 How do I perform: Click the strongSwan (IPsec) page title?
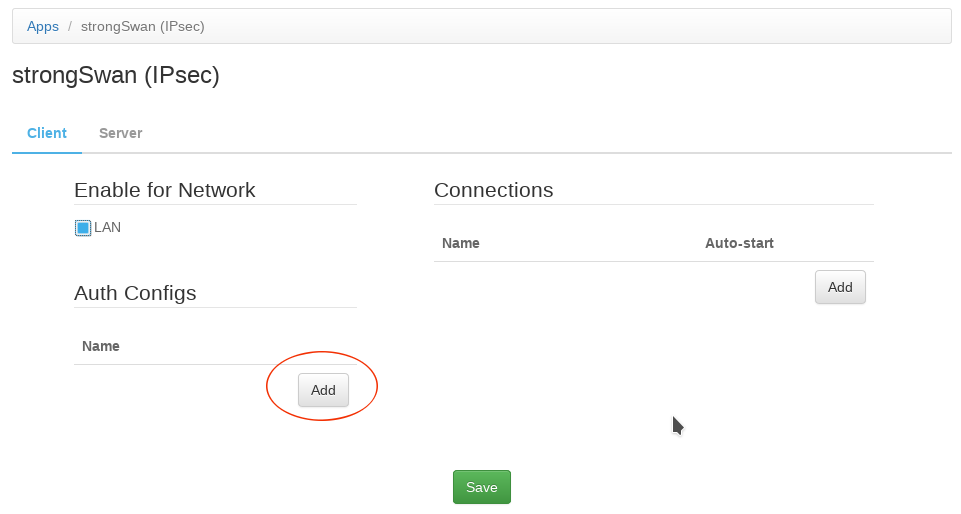coord(116,75)
